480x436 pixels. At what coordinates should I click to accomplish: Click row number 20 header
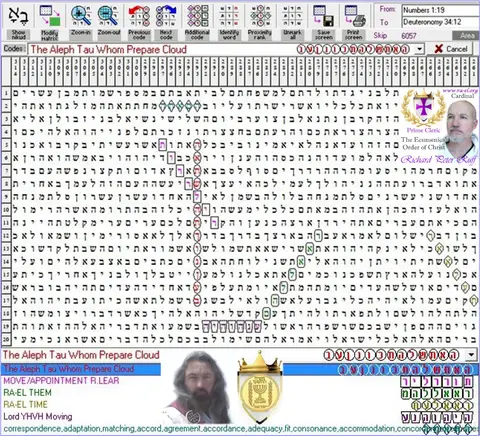coord(6,339)
